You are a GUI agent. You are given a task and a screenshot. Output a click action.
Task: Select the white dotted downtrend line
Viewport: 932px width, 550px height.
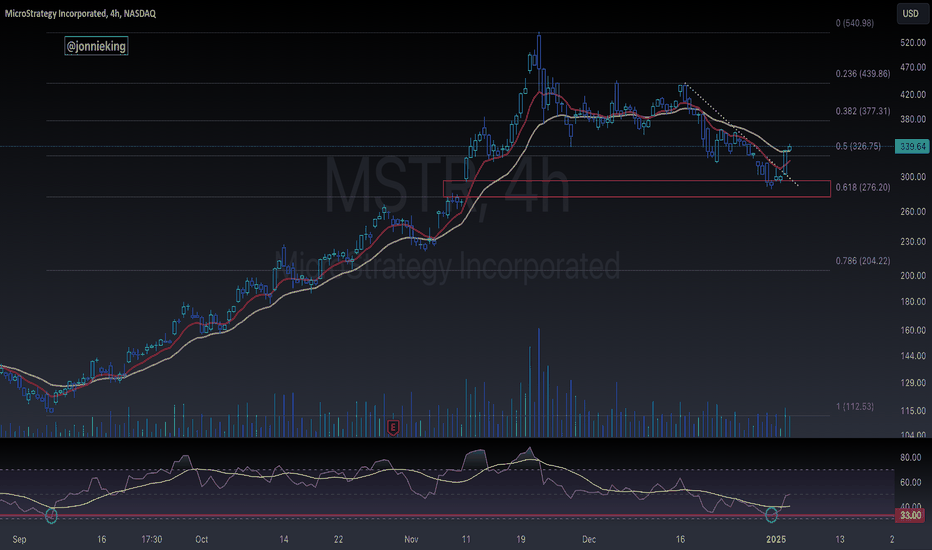click(741, 134)
